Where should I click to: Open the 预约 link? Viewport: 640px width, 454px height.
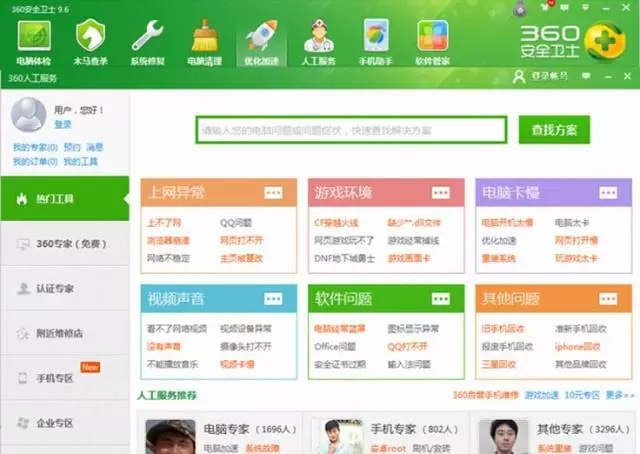72,147
